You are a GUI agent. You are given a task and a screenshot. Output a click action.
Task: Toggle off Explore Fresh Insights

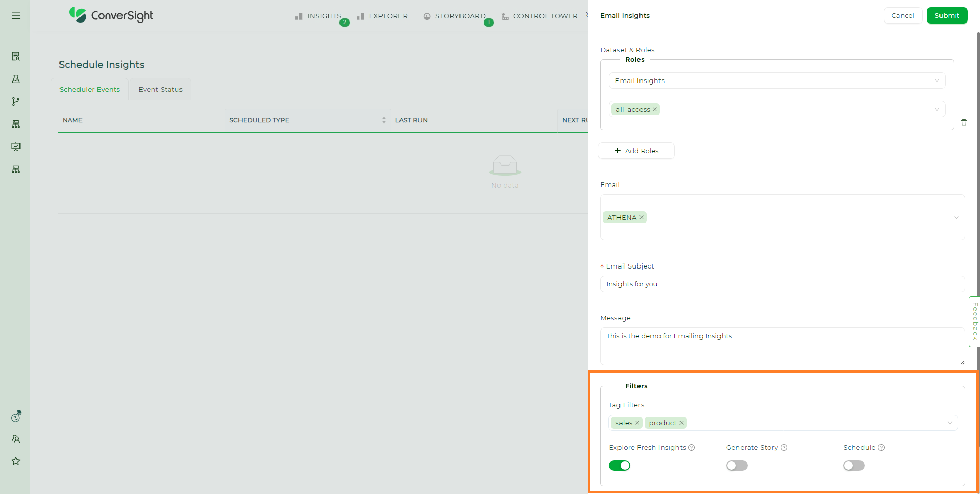[619, 465]
